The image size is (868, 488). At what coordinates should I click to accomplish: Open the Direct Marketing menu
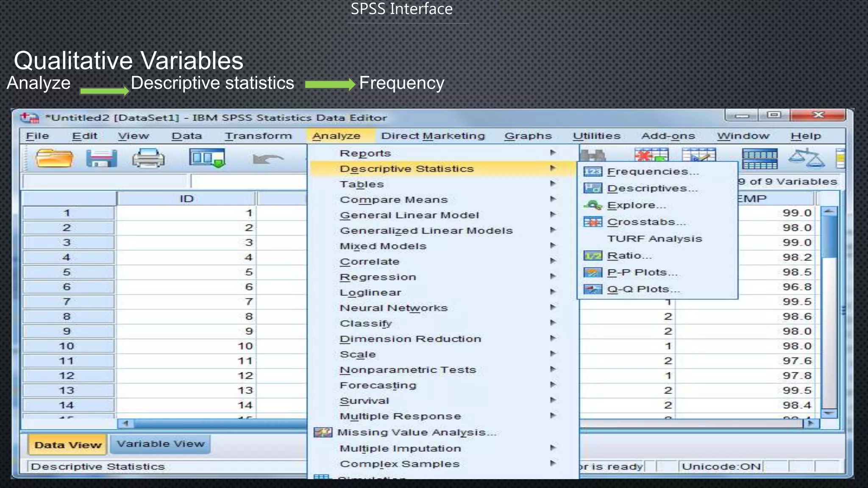click(433, 136)
